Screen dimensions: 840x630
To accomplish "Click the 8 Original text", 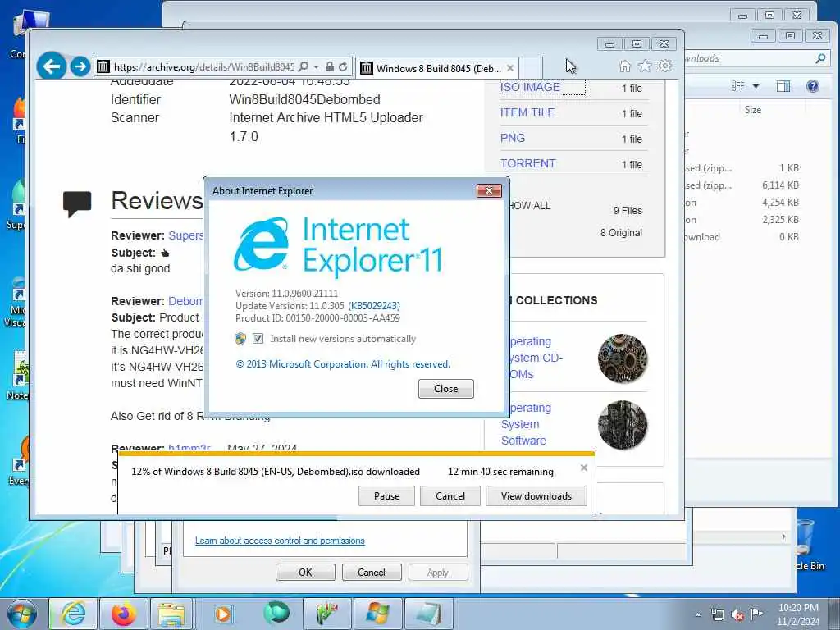I will [621, 232].
